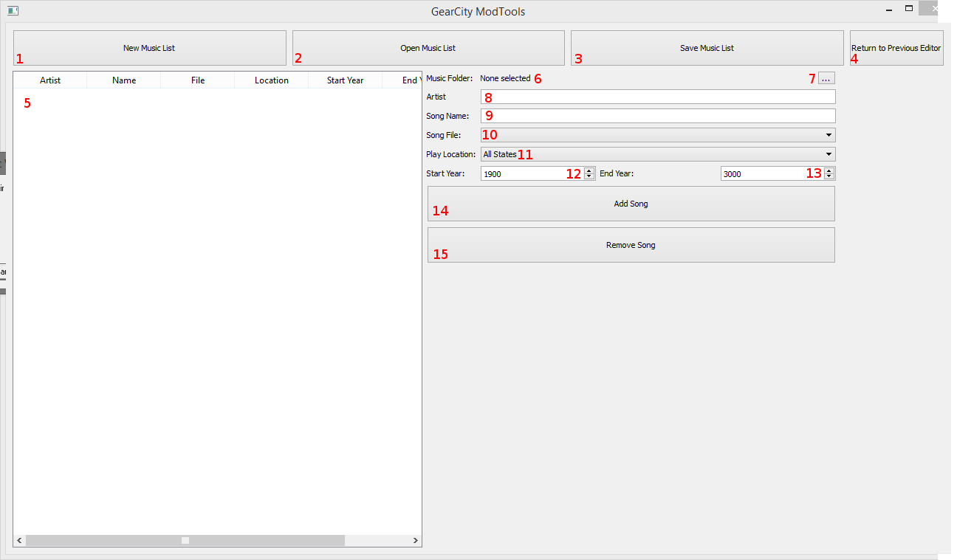957x560 pixels.
Task: Browse for music folder with ellipsis button
Action: tap(826, 78)
